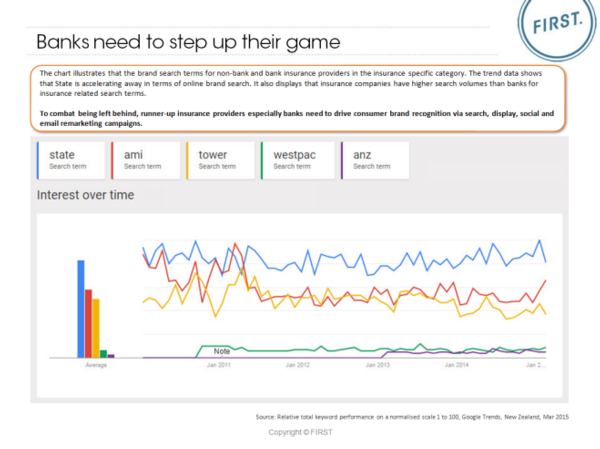Click the Copyright © FIRST footer text
Screen dimensions: 600x449
(x=299, y=431)
